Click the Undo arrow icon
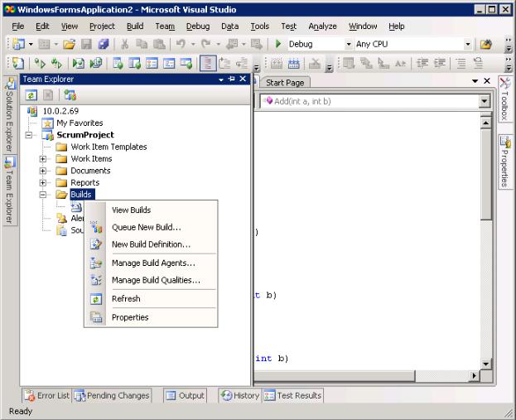This screenshot has width=516, height=420. point(181,44)
